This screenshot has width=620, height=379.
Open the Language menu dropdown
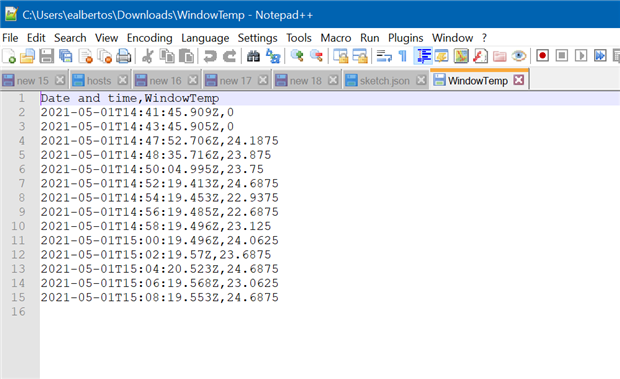(205, 38)
